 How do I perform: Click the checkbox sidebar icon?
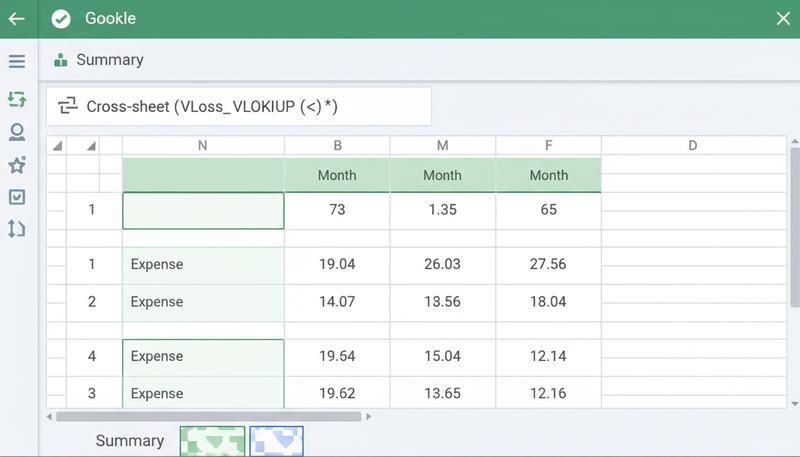[17, 197]
